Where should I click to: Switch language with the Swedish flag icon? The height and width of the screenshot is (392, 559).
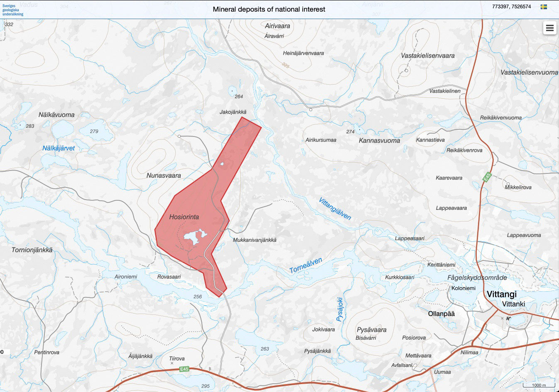[544, 7]
